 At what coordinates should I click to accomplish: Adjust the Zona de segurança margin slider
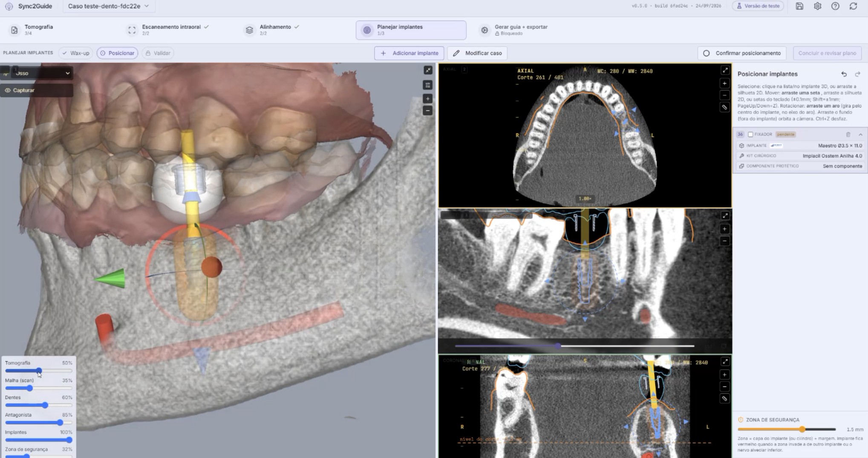click(x=787, y=429)
